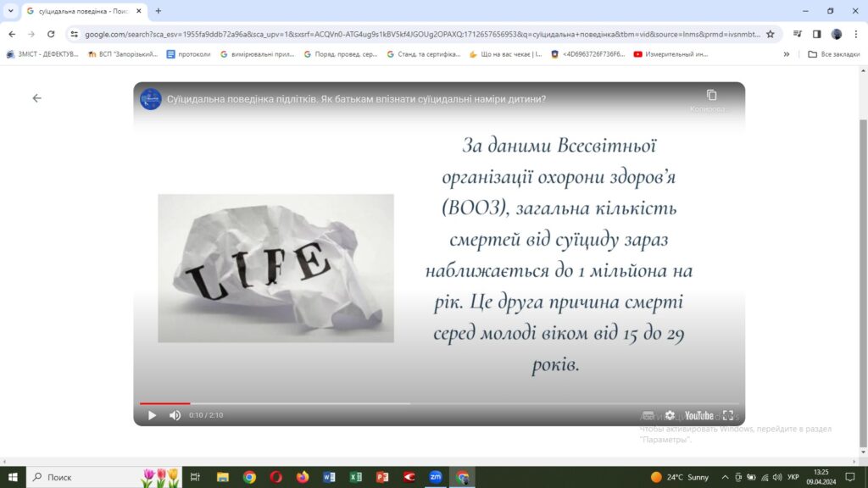
Task: Bookmark this page with star
Action: (770, 34)
